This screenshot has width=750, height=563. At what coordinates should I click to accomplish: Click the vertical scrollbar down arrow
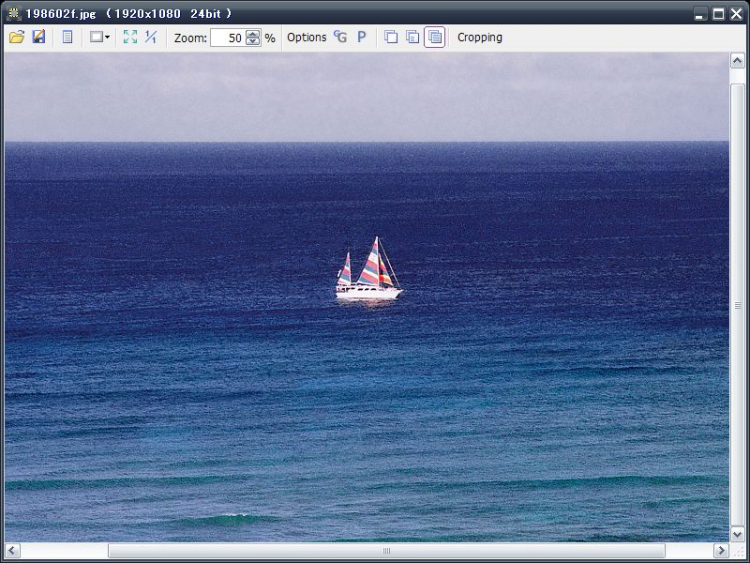point(737,534)
